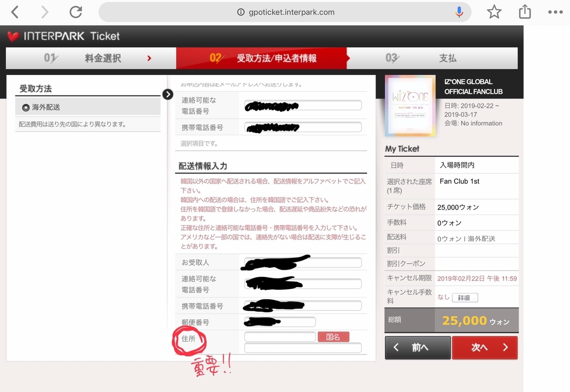Viewport: 570px width, 392px height.
Task: Click the 総額 25,000 total amount
Action: [475, 321]
